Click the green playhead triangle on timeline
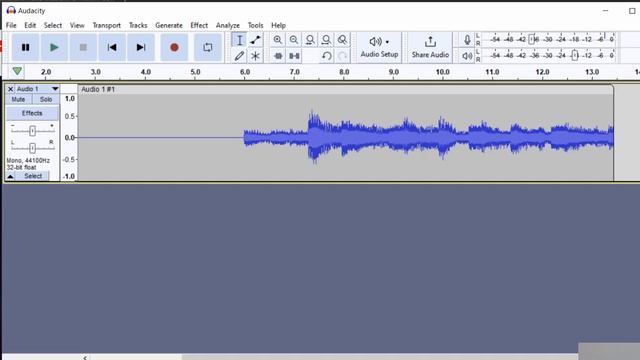The width and height of the screenshot is (640, 360). point(17,71)
